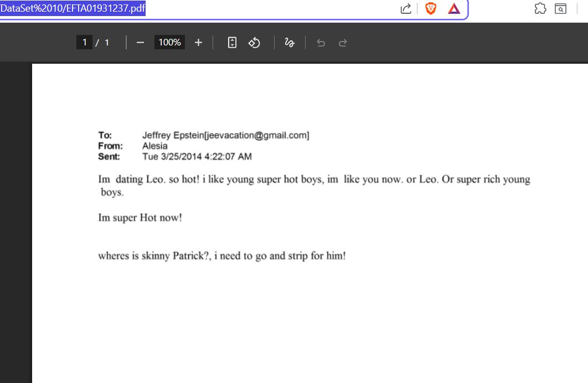Viewport: 588px width, 383px height.
Task: Click the line 'Im super Hot now!'
Action: 140,218
